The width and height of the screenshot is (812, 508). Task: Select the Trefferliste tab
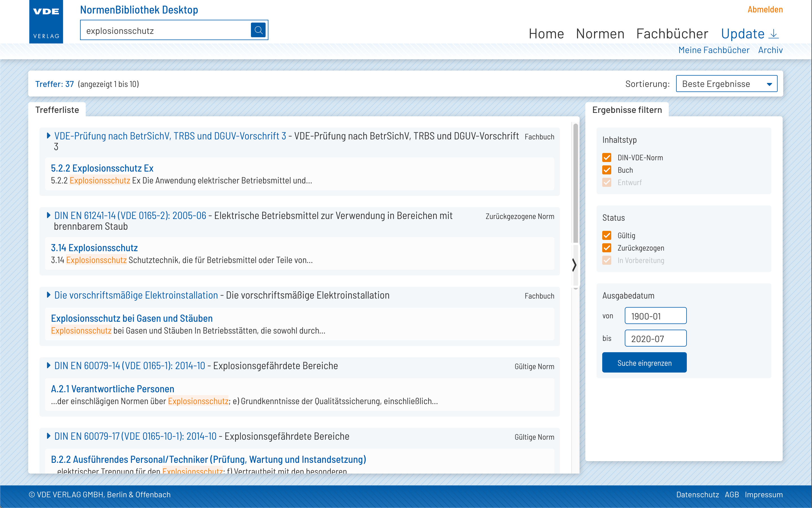coord(57,110)
